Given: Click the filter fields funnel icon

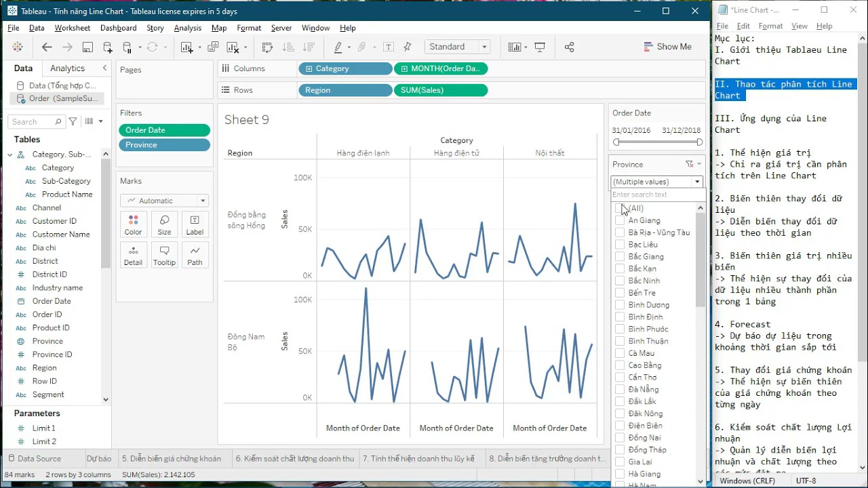Looking at the screenshot, I should coord(73,121).
